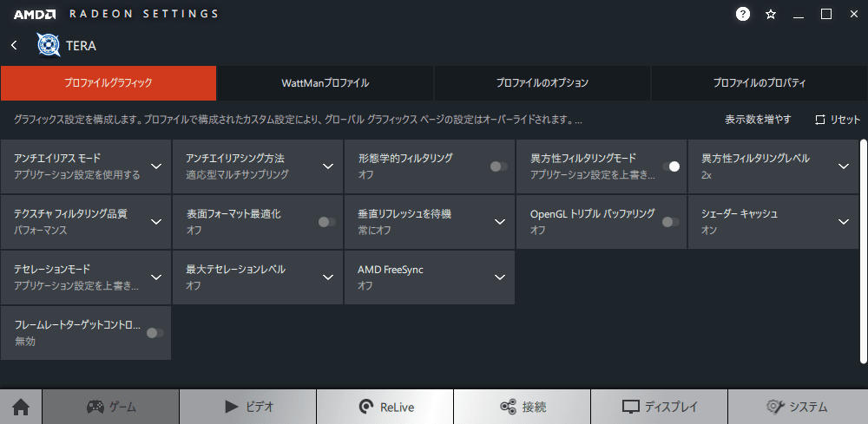The image size is (868, 424).
Task: Expand 垂直リフレッシュを待機 dropdown
Action: click(x=500, y=222)
